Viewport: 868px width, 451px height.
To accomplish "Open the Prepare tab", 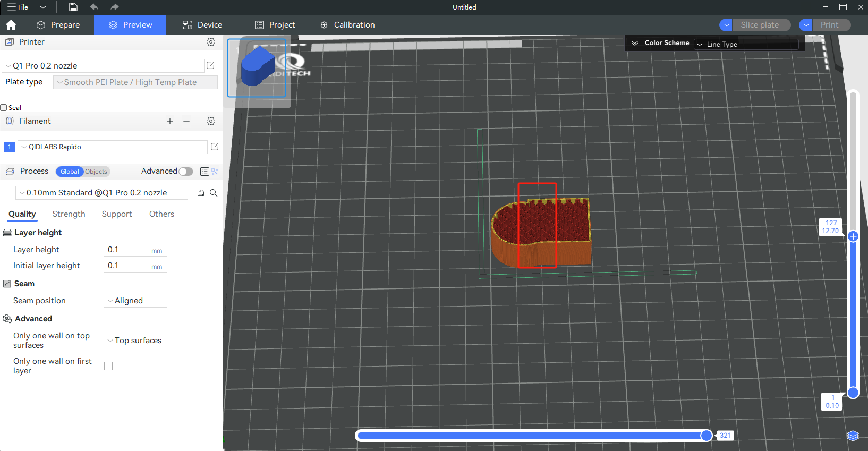I will (x=58, y=25).
